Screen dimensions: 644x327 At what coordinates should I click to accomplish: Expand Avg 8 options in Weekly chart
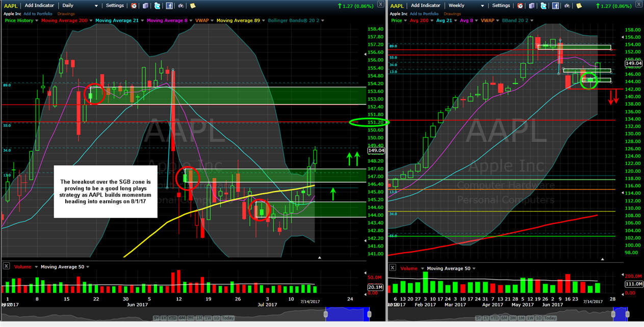point(476,20)
